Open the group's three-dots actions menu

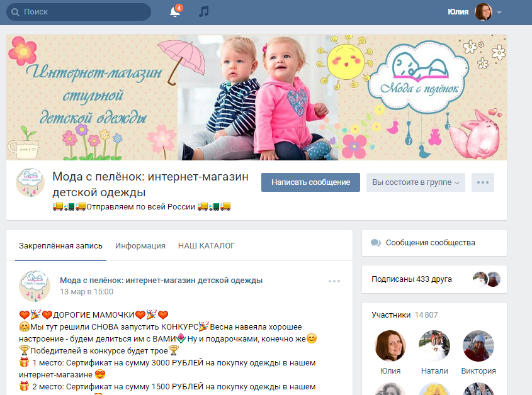coord(483,182)
